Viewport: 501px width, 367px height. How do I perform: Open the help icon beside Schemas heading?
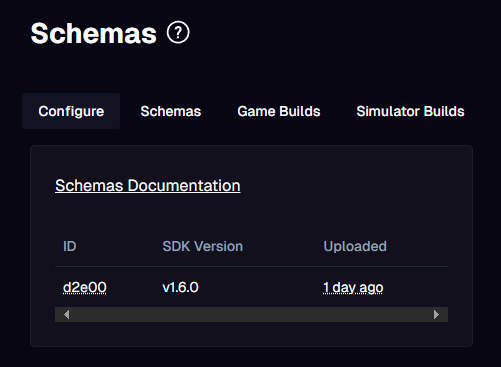click(178, 33)
